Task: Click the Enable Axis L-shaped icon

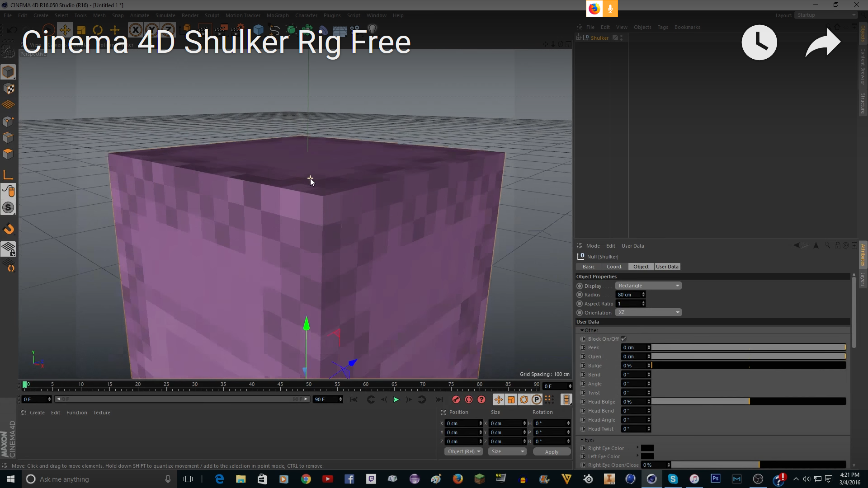Action: coord(8,175)
